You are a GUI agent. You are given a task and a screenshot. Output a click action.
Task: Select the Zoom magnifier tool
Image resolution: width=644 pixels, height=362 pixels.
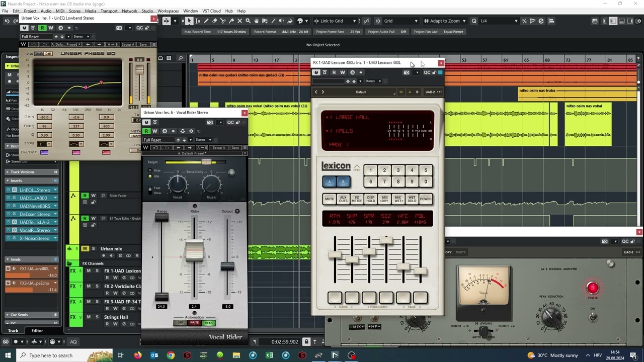pos(248,21)
